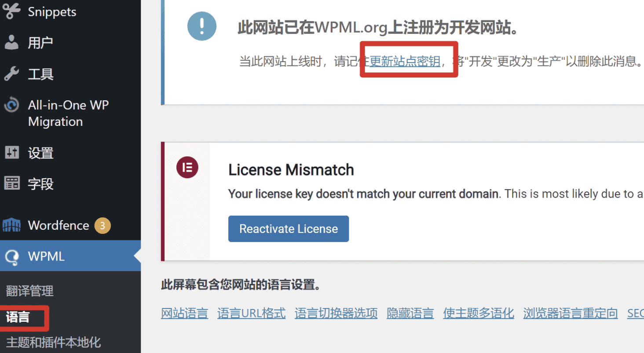The width and height of the screenshot is (644, 353).
Task: Select the Snippets scissors icon
Action: coord(12,11)
